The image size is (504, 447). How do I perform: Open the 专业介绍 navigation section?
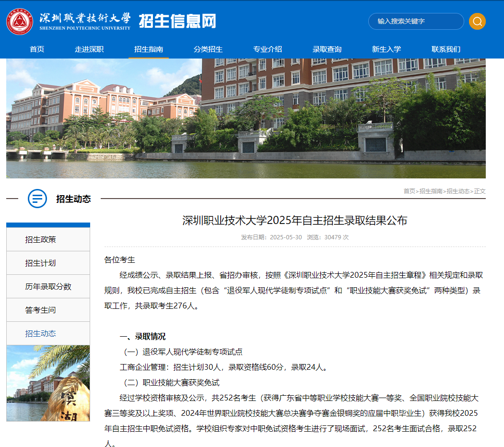(x=268, y=49)
